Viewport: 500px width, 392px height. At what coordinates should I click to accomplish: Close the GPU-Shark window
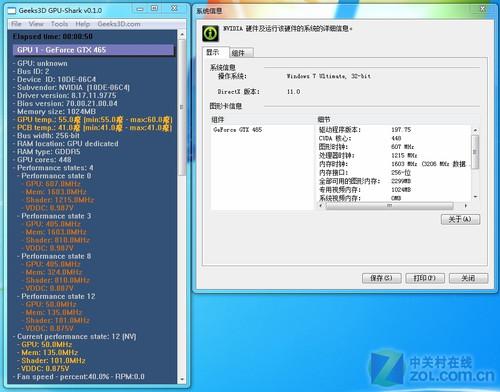(174, 8)
